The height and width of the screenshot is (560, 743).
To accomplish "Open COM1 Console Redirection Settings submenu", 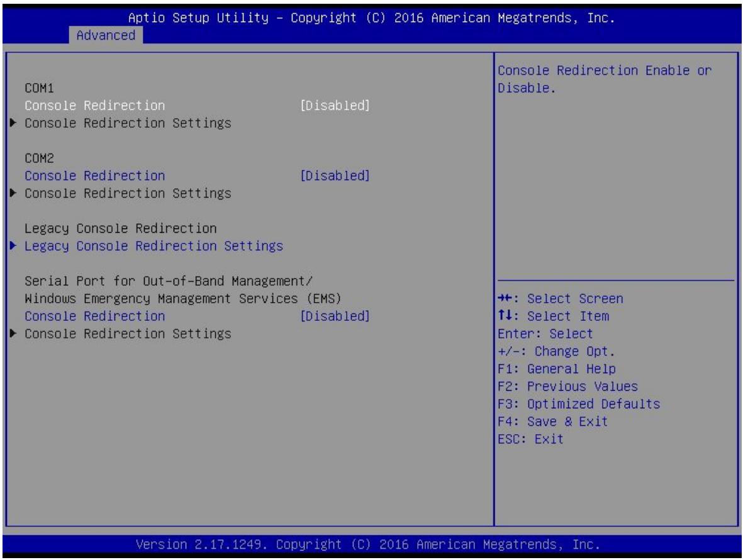I will (x=128, y=123).
